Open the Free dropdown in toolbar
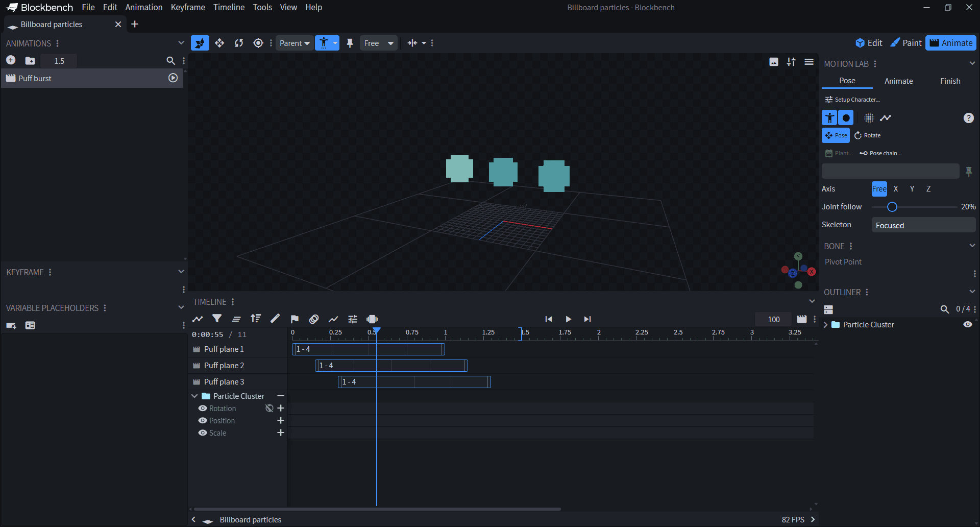The width and height of the screenshot is (980, 527). point(379,43)
